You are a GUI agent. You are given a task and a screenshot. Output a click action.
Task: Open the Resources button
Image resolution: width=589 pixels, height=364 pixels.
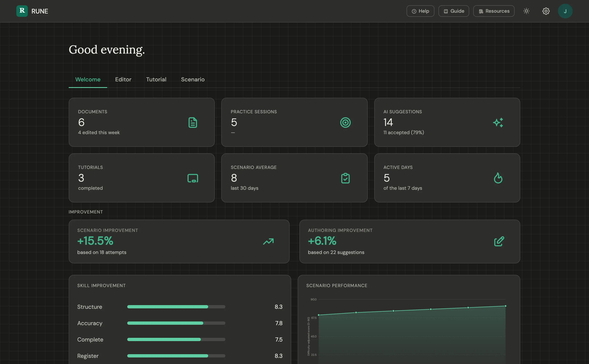[494, 11]
